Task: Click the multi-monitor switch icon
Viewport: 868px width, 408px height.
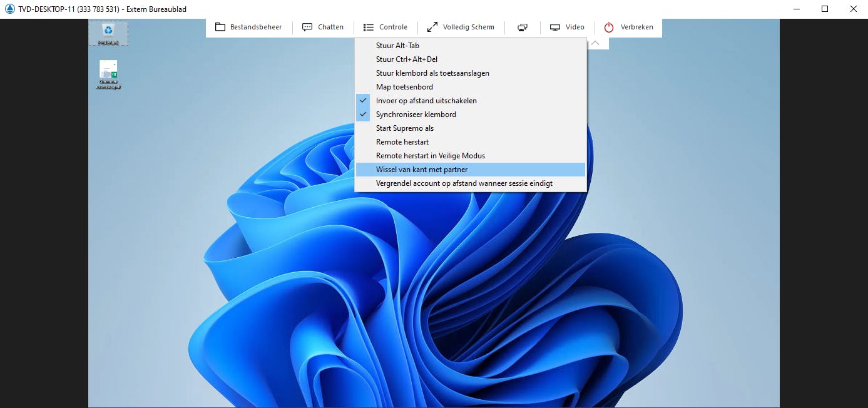Action: tap(523, 27)
